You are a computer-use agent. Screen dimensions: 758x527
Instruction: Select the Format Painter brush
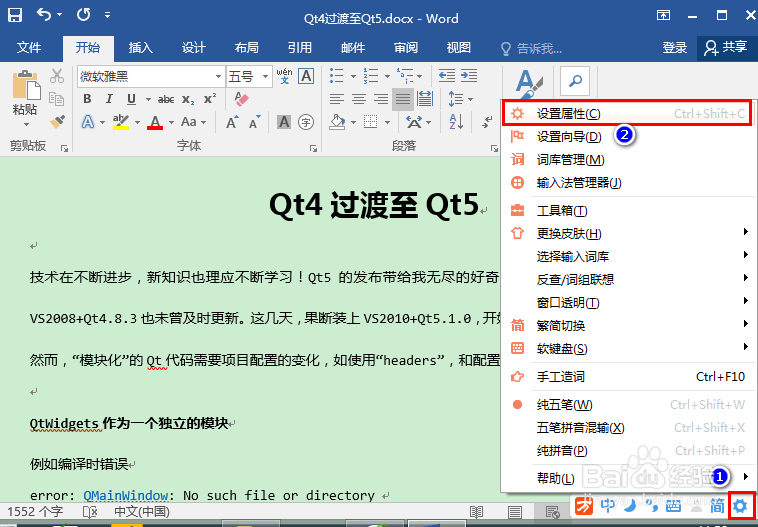click(57, 121)
